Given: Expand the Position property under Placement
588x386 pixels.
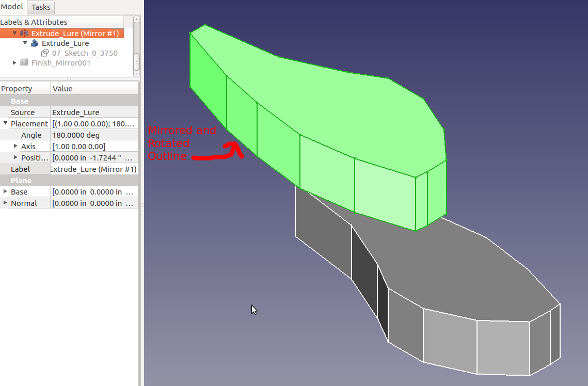Looking at the screenshot, I should [15, 157].
